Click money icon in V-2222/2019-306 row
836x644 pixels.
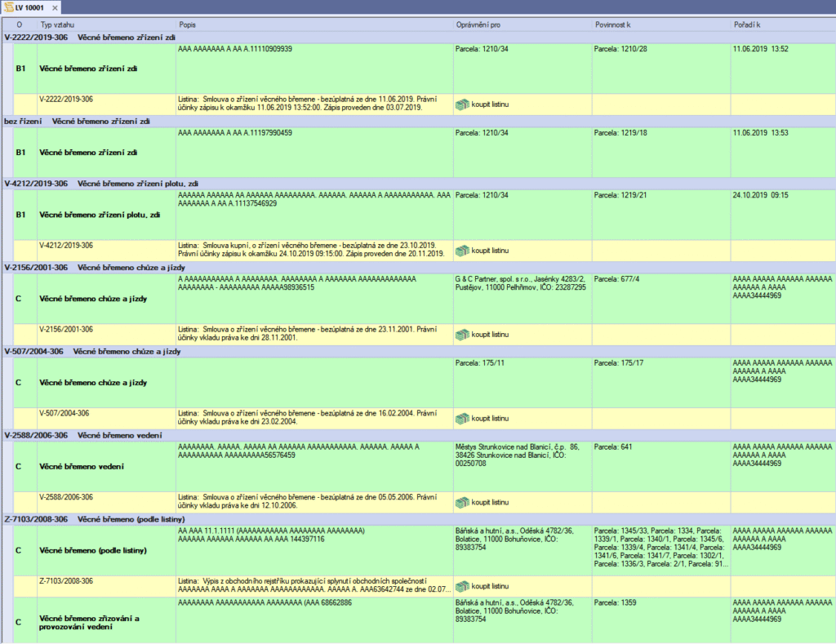462,104
